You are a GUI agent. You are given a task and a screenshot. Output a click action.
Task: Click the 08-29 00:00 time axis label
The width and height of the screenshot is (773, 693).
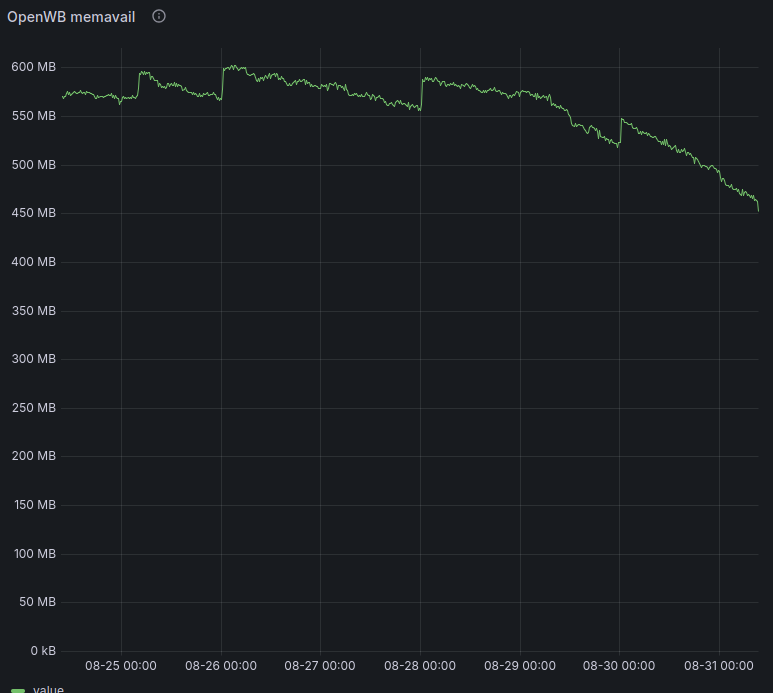coord(520,666)
